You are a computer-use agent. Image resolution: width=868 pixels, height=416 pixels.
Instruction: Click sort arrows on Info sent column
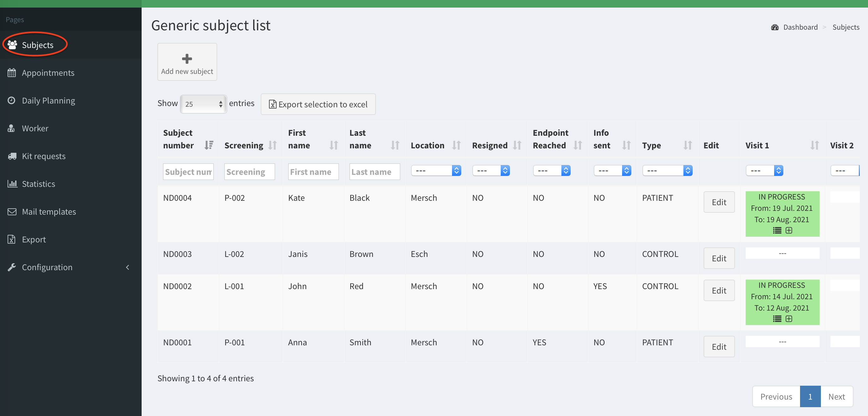[x=626, y=145]
